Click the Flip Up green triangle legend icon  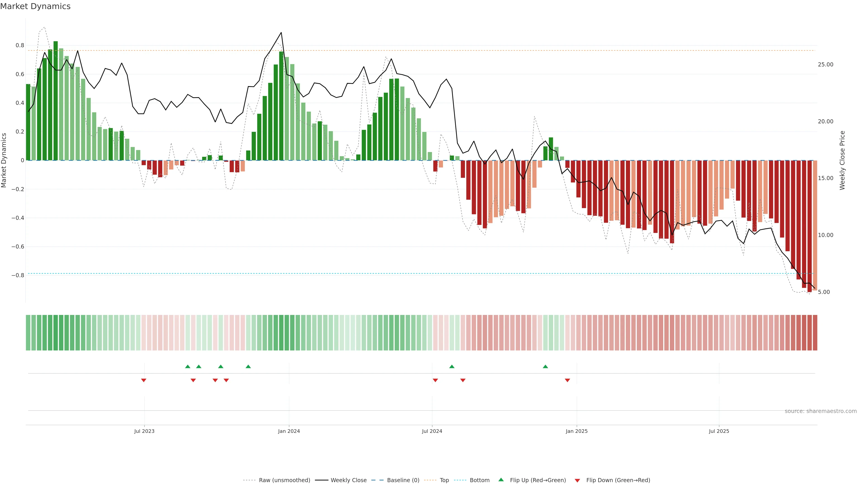pyautogui.click(x=501, y=480)
